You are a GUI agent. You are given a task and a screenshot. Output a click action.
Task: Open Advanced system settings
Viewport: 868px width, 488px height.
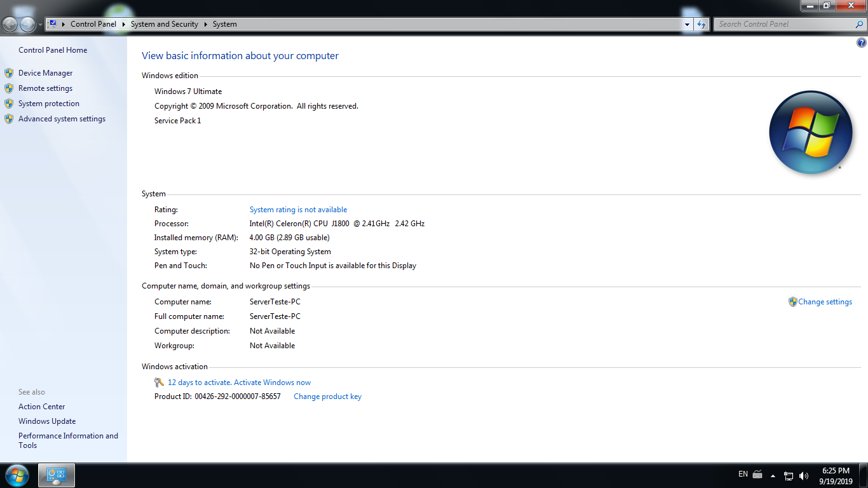(x=62, y=119)
